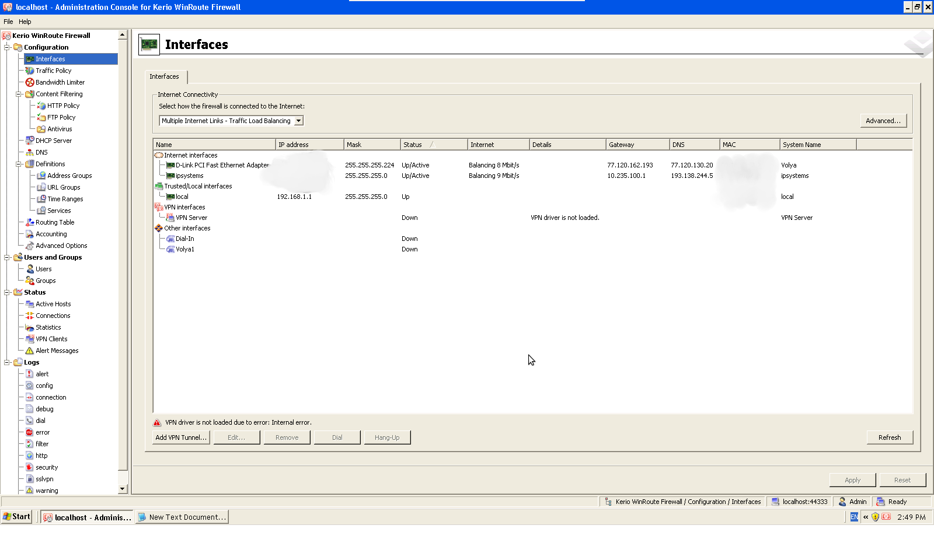Click the DHCP Server icon
This screenshot has height=560, width=934.
(30, 141)
